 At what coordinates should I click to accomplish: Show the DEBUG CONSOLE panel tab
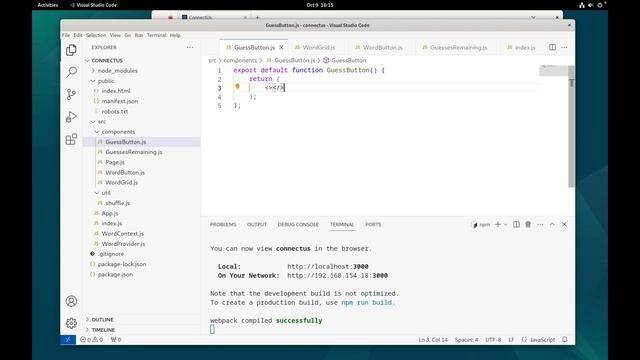click(x=298, y=224)
